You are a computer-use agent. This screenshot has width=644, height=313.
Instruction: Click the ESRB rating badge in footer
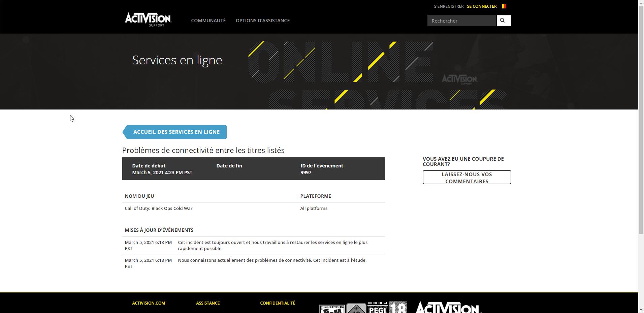(332, 309)
